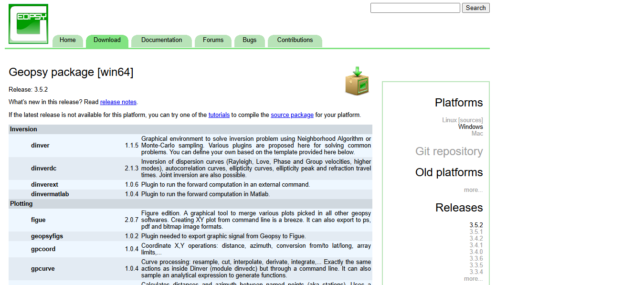Open the [sources] platform link
This screenshot has width=644, height=285.
coord(471,120)
